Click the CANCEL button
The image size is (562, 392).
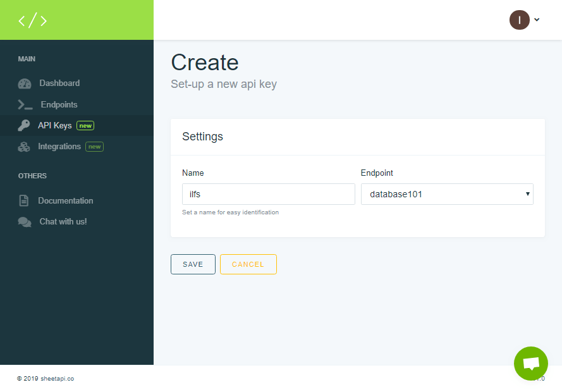point(248,264)
